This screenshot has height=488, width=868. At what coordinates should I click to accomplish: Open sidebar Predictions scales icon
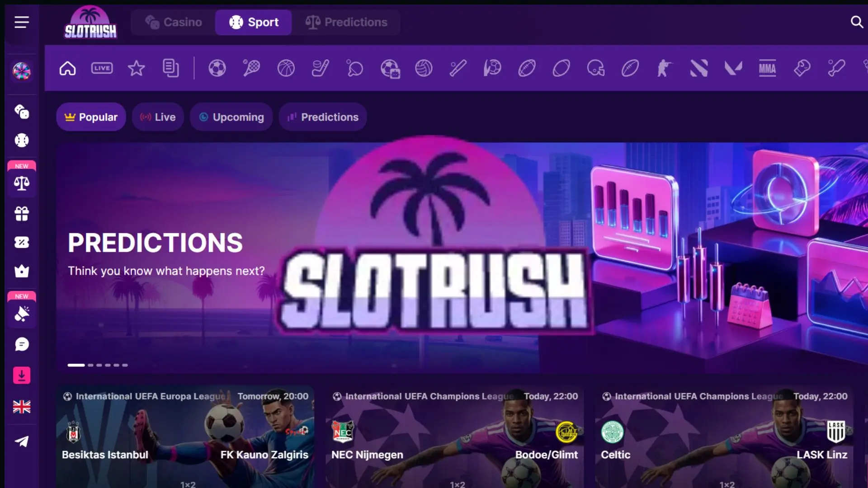(x=21, y=183)
